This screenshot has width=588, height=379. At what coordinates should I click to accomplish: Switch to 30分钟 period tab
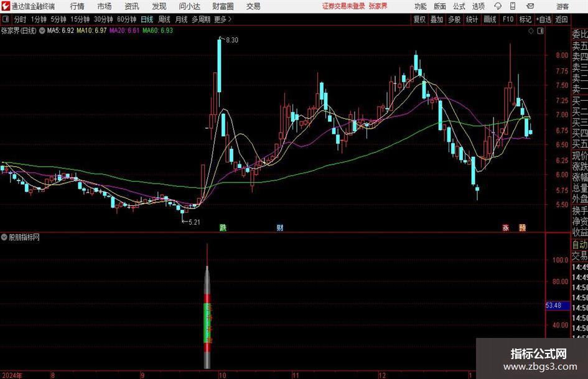tap(103, 19)
